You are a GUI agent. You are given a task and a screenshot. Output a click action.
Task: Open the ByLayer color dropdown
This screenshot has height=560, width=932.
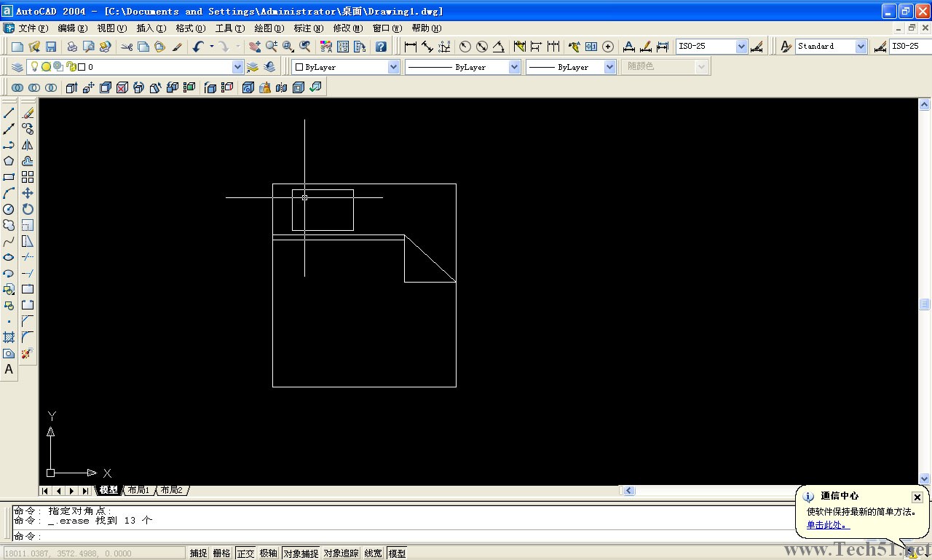[x=394, y=67]
